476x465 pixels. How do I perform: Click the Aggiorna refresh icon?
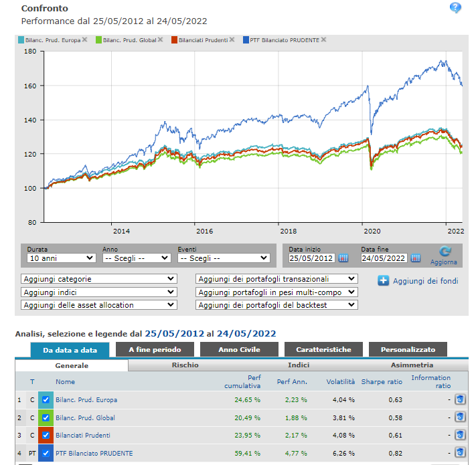[x=445, y=251]
